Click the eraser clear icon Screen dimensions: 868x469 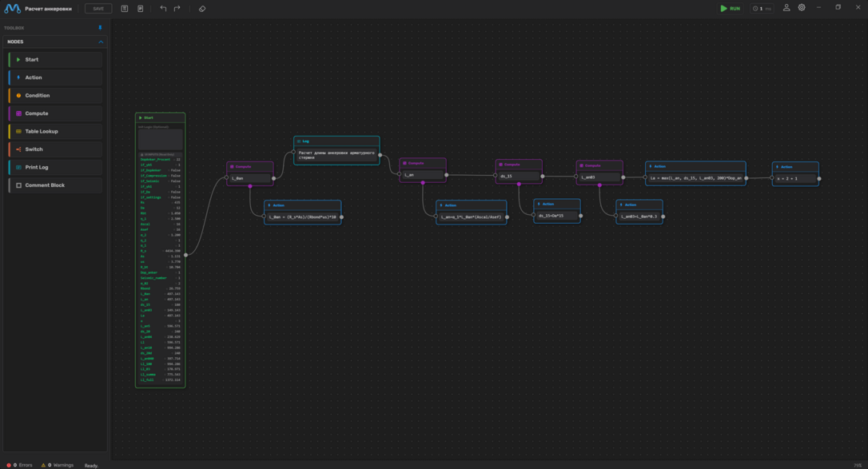pyautogui.click(x=202, y=9)
